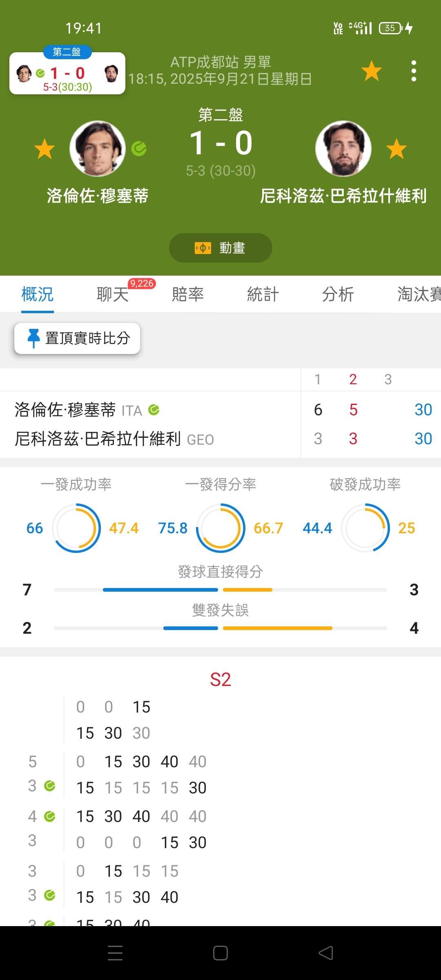
Task: Toggle the match favorite star in the header
Action: [x=372, y=71]
